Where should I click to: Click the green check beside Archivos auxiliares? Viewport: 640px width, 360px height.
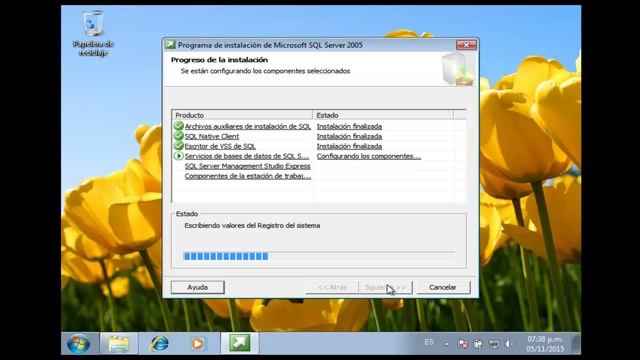(x=178, y=126)
